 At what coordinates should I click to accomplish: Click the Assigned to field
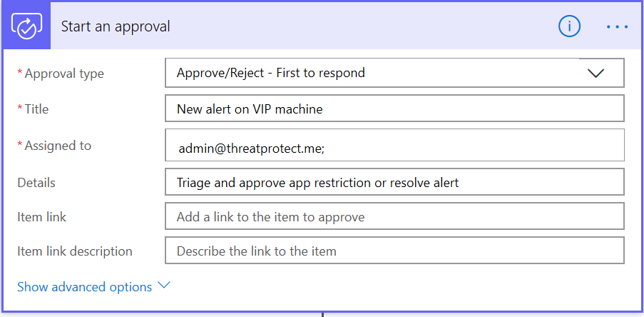coord(394,145)
